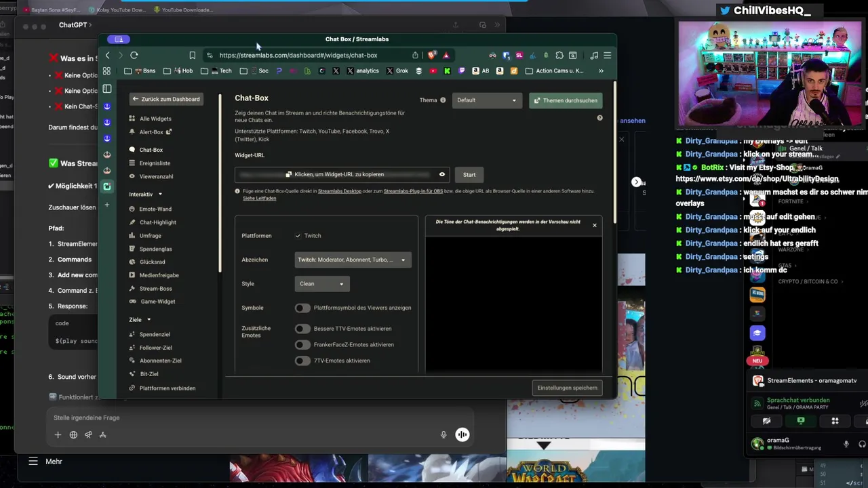
Task: Open the Action Cams bookmark folder
Action: 555,70
